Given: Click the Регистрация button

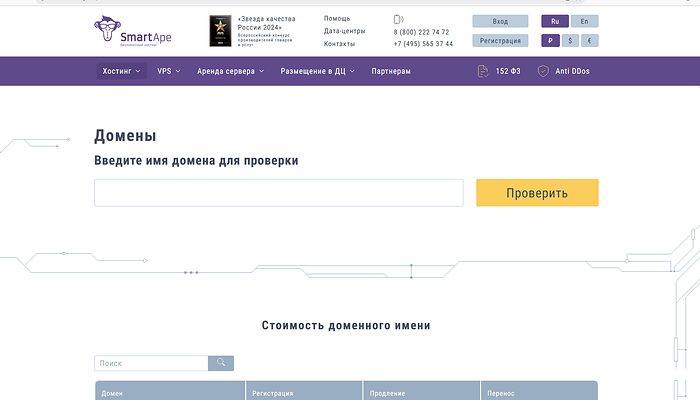Looking at the screenshot, I should pyautogui.click(x=500, y=41).
